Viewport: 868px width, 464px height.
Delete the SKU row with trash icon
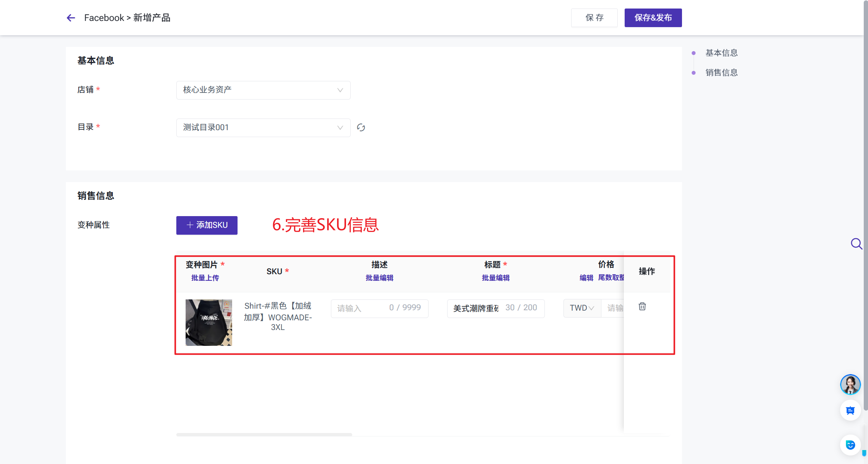tap(642, 306)
